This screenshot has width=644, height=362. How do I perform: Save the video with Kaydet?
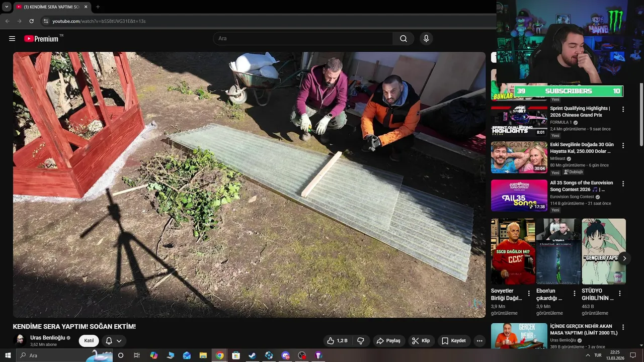point(454,341)
